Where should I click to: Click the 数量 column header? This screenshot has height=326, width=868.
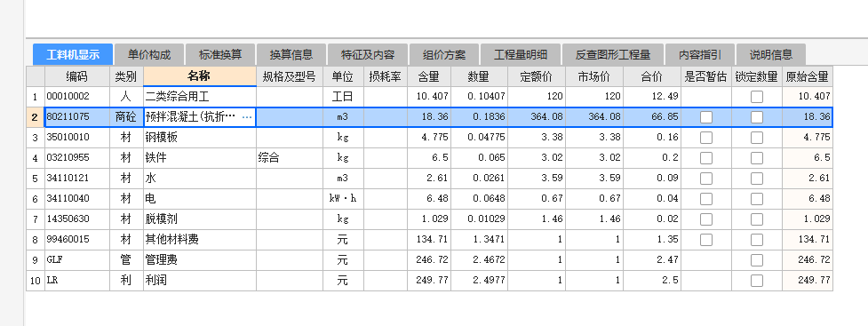(479, 76)
